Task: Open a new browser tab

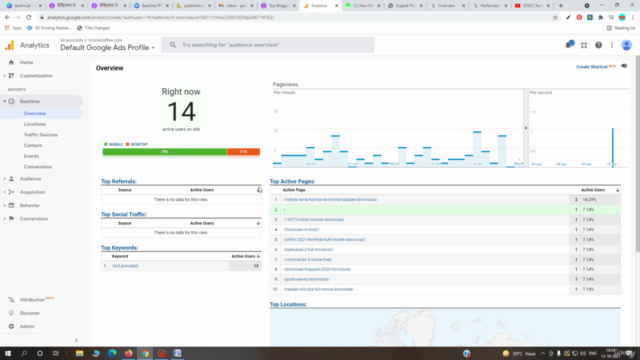Action: point(561,6)
